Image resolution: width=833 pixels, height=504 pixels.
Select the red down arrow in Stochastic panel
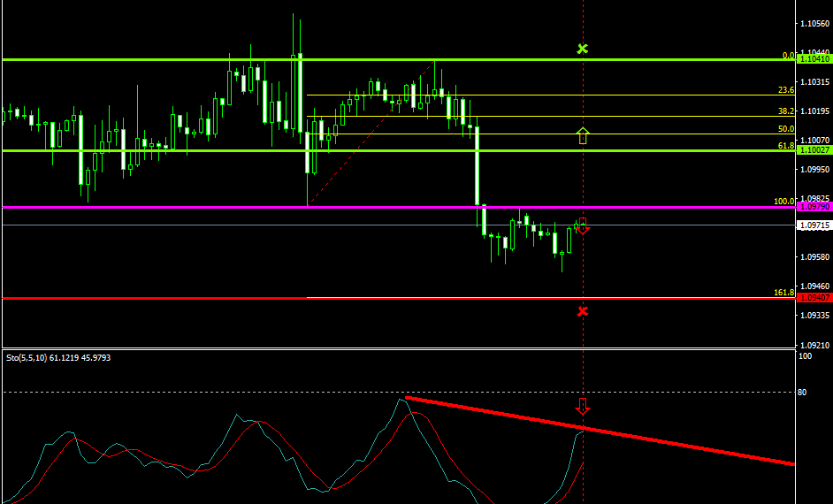[x=582, y=406]
